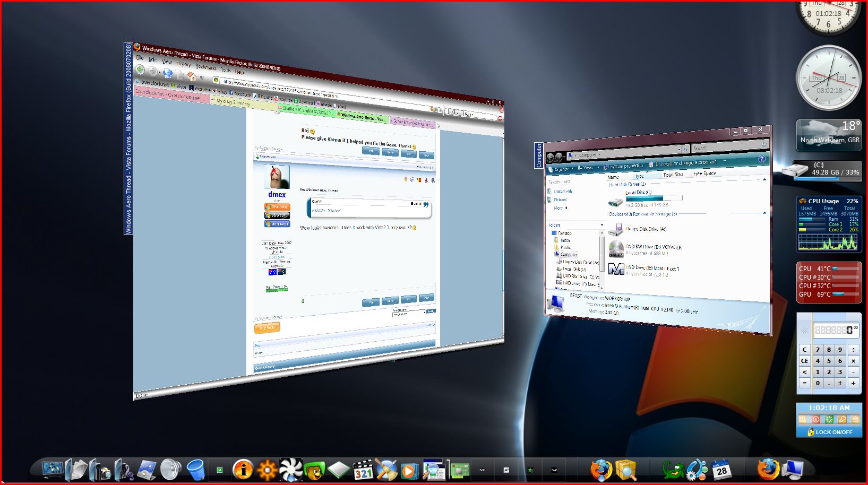Launch Firefox beside the computer monitor dock icon

click(x=768, y=470)
